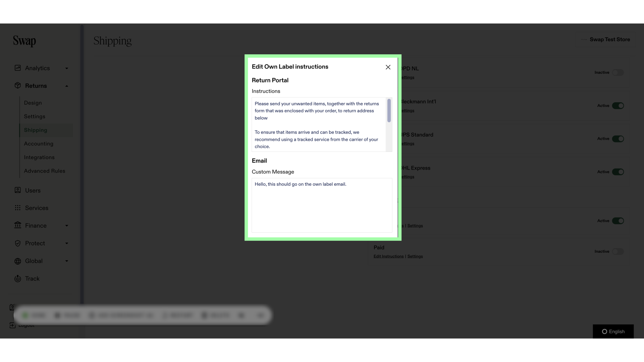Toggle the Bleckmann Int'l carrier switch
644x362 pixels.
[618, 106]
